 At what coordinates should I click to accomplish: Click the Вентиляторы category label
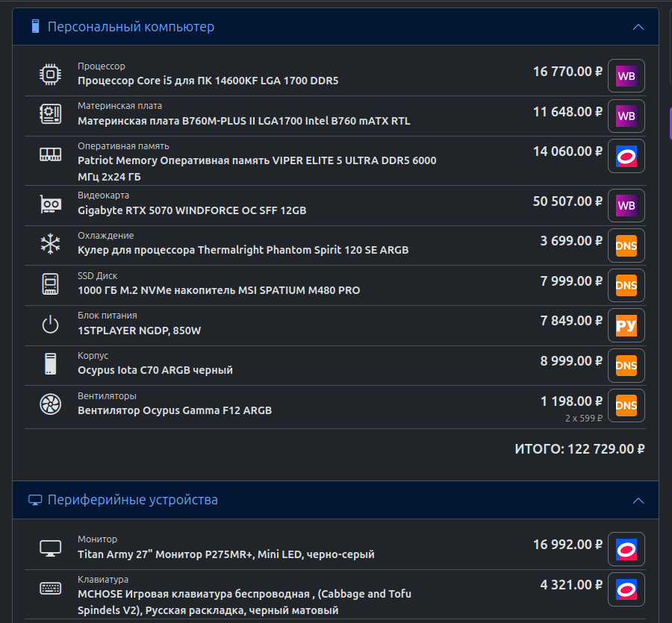[x=107, y=396]
